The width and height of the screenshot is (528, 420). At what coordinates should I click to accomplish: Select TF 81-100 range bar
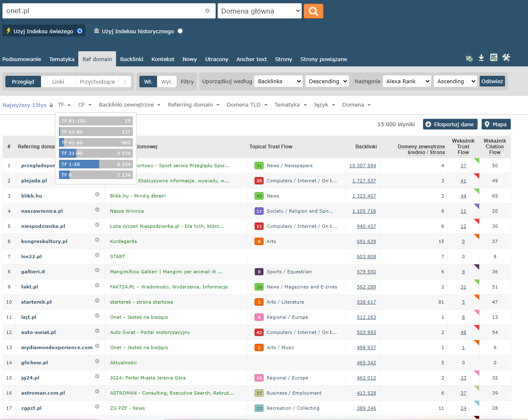click(x=96, y=121)
